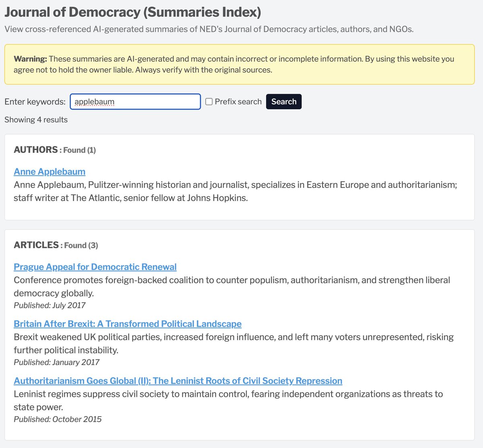The width and height of the screenshot is (483, 448).
Task: Click Anne Applebaum's biography description text
Action: point(235,191)
